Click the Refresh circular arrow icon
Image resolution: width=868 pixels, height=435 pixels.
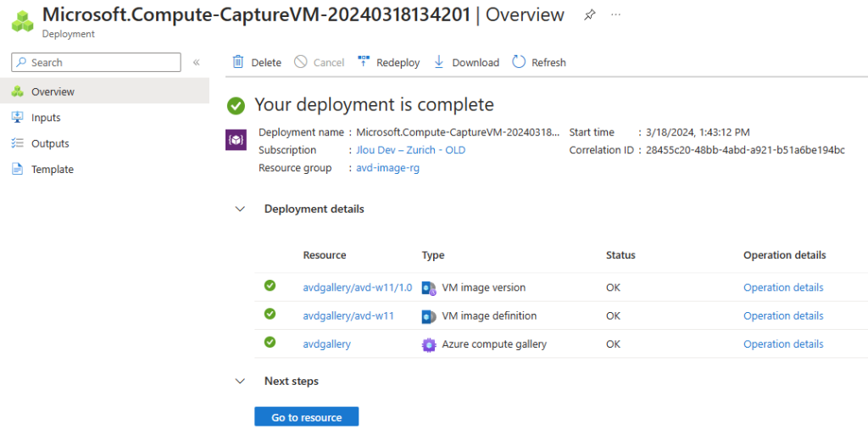pos(519,62)
